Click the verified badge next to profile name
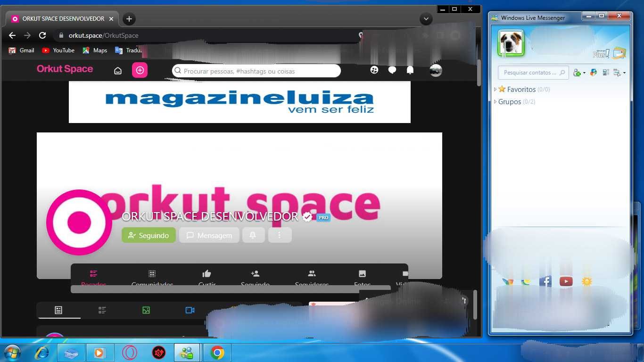644x362 pixels. click(x=307, y=217)
